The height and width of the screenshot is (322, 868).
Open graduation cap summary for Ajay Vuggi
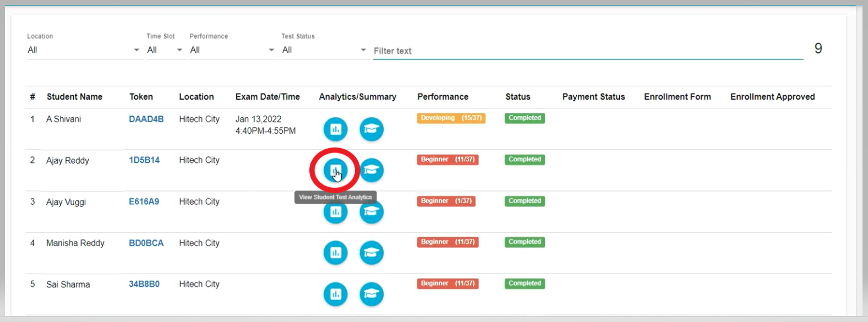(372, 212)
